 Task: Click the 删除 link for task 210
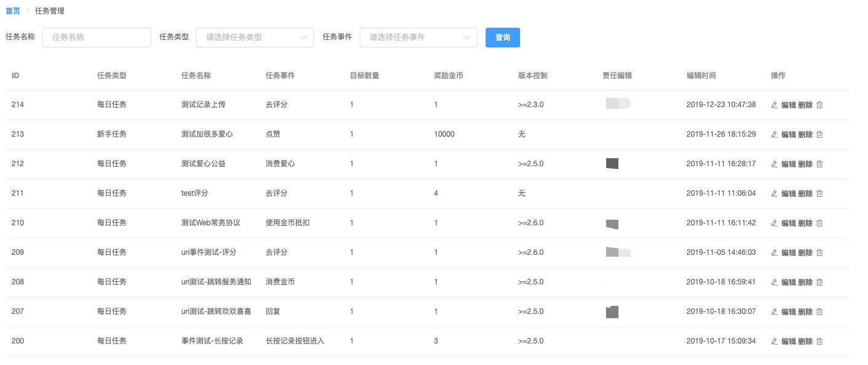(x=805, y=223)
